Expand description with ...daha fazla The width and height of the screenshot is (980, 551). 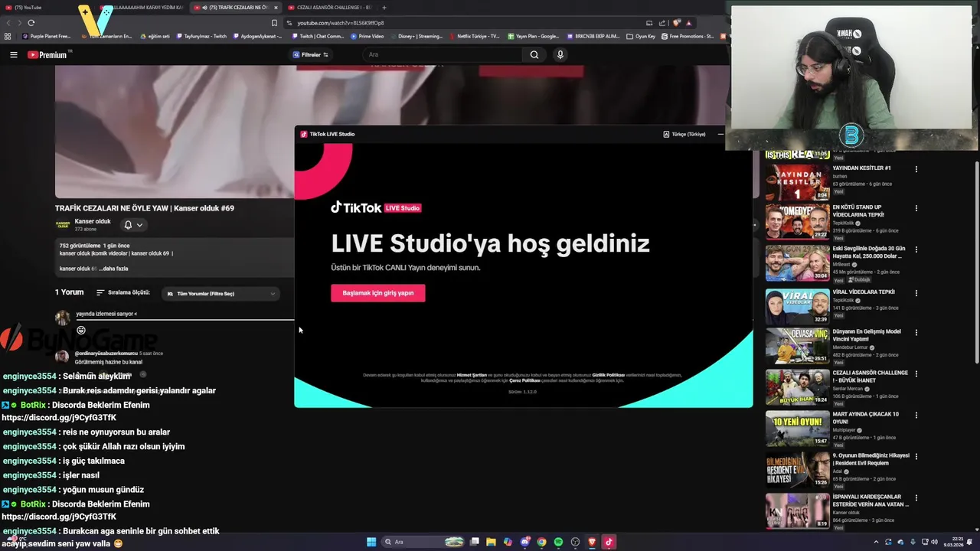coord(113,269)
